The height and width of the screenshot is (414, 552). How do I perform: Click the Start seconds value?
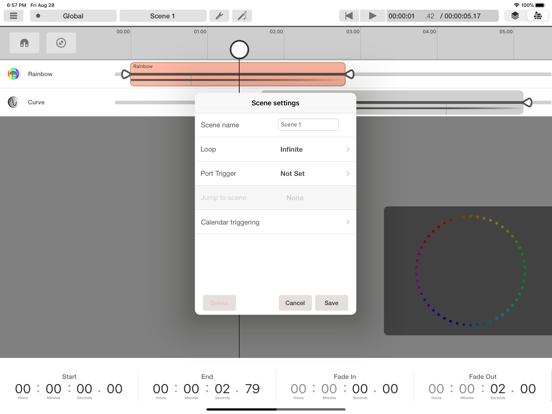[x=84, y=389]
